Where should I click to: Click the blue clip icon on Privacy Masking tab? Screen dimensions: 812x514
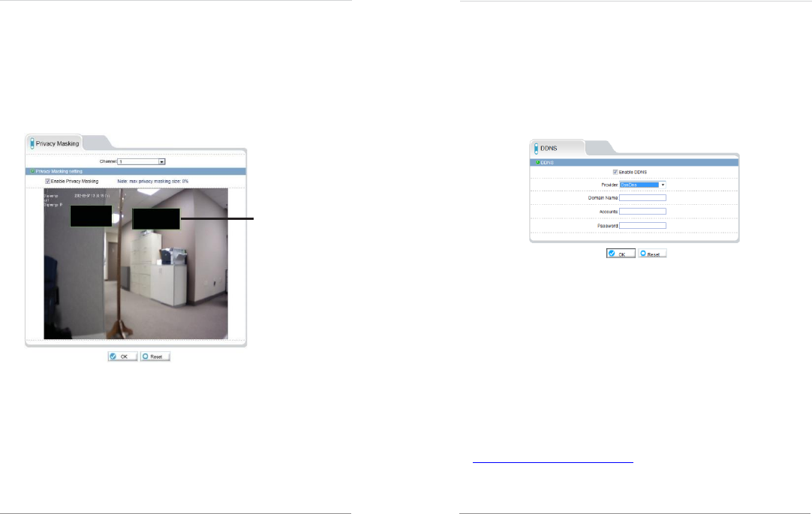tap(32, 143)
